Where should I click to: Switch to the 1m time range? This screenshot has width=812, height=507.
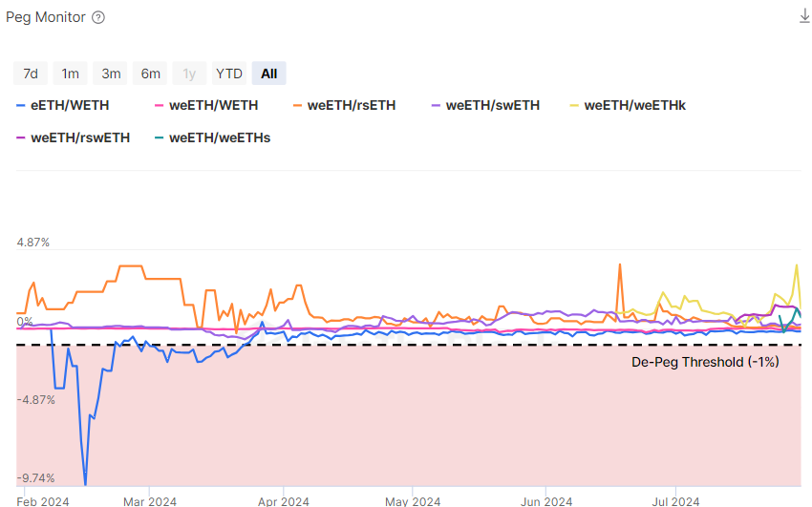pos(71,74)
